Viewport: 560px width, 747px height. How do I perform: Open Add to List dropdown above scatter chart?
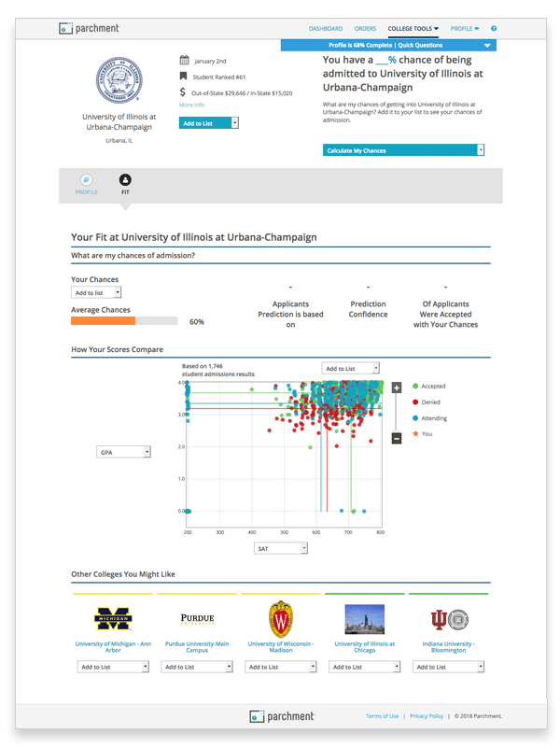point(351,368)
